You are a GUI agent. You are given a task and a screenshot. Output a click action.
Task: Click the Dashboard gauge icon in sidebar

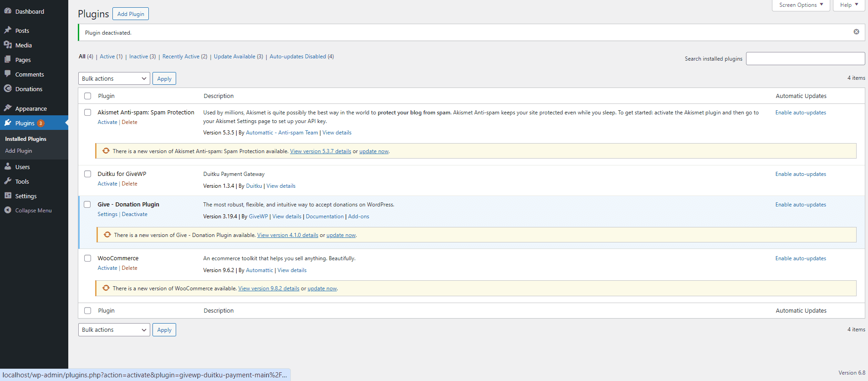click(x=8, y=11)
